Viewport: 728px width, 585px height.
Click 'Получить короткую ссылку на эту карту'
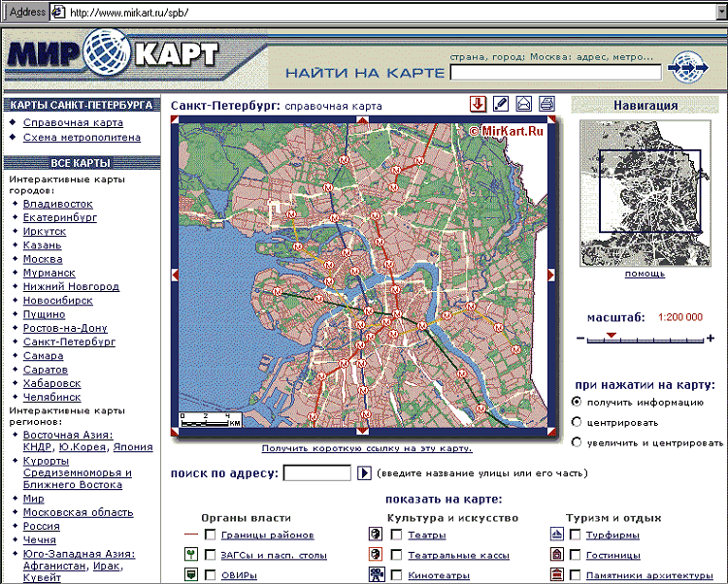click(367, 448)
